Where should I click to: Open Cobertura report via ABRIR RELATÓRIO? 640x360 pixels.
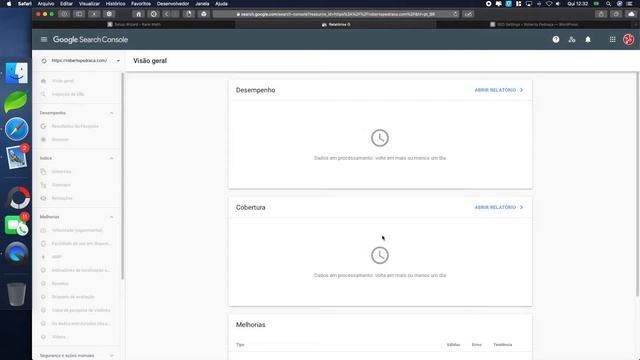(x=498, y=207)
